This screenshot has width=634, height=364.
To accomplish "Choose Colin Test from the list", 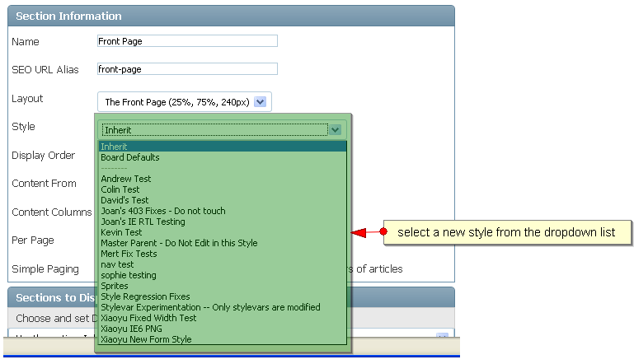I will point(120,189).
